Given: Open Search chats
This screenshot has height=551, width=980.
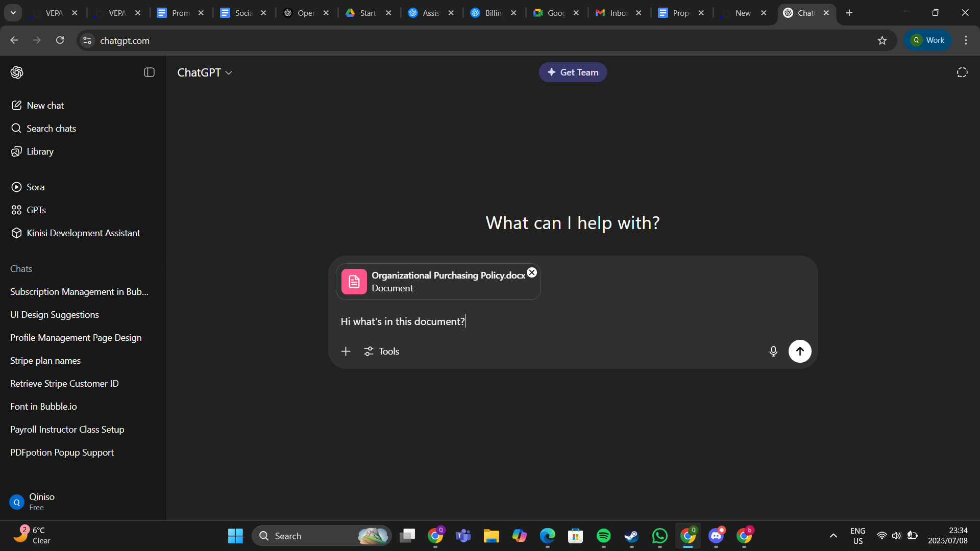Looking at the screenshot, I should point(51,129).
